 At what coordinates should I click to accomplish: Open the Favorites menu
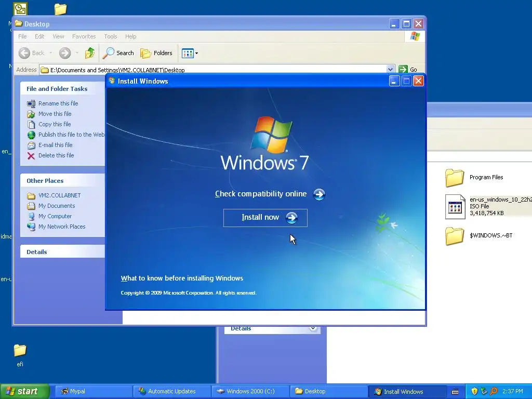click(84, 36)
